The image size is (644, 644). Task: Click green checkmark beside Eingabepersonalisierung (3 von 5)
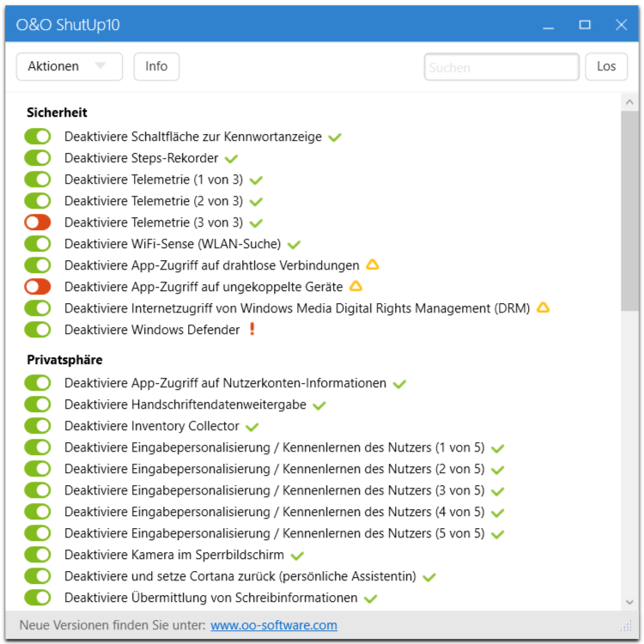pyautogui.click(x=497, y=491)
